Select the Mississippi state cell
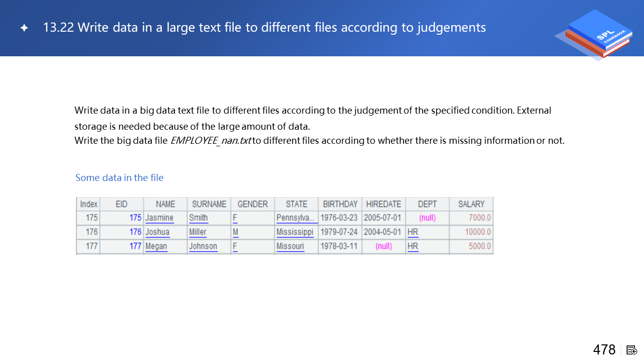This screenshot has width=644, height=362. [x=295, y=232]
